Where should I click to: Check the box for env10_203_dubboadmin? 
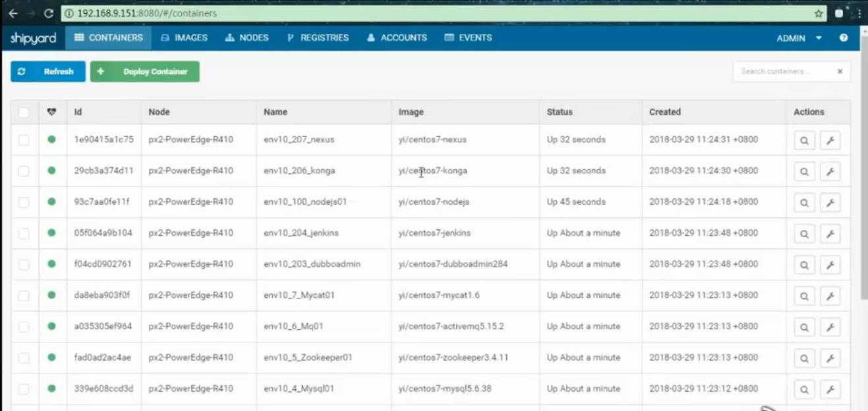click(24, 264)
